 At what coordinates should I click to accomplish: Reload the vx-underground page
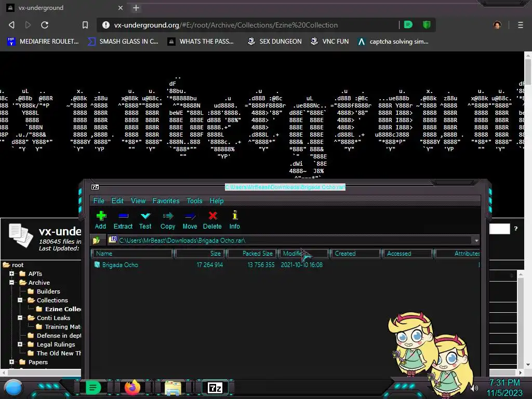pos(45,25)
